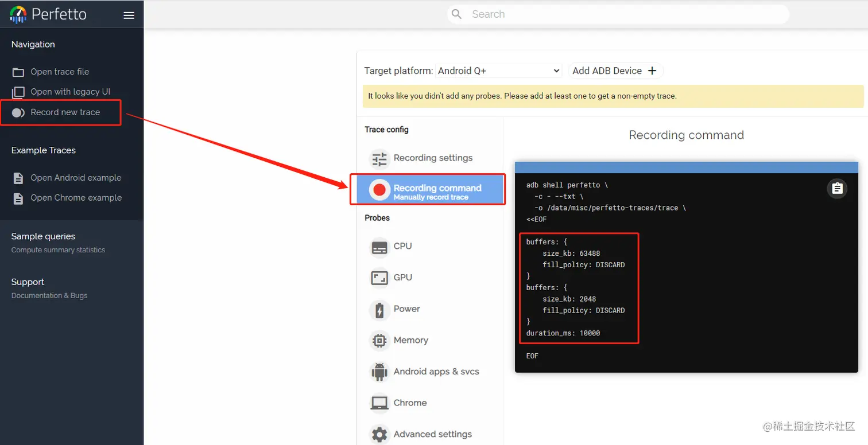868x445 pixels.
Task: Click the Probes heading
Action: pyautogui.click(x=377, y=218)
